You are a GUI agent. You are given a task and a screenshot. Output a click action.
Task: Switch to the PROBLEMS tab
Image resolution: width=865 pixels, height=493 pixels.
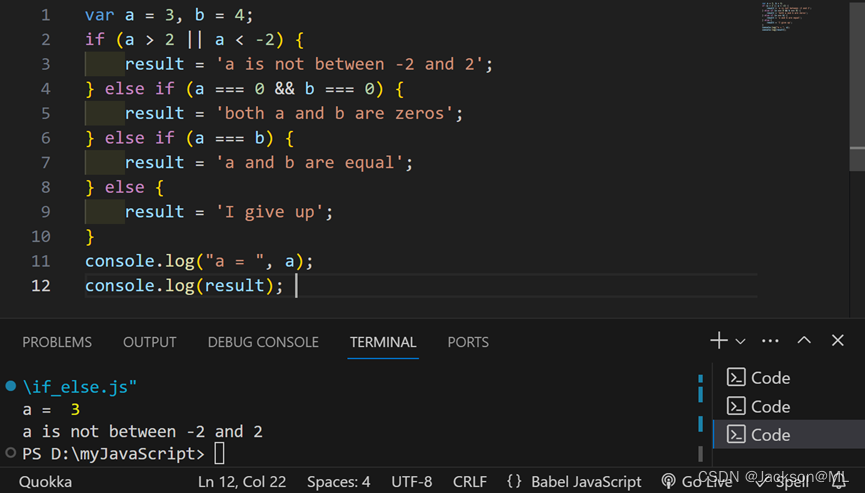(57, 342)
